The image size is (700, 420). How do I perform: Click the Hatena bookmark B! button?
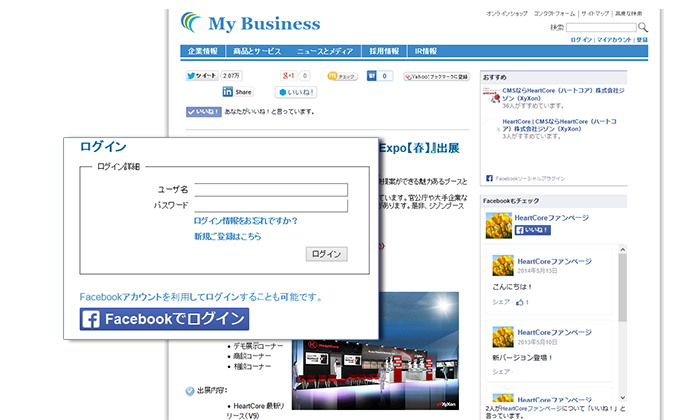tap(371, 76)
